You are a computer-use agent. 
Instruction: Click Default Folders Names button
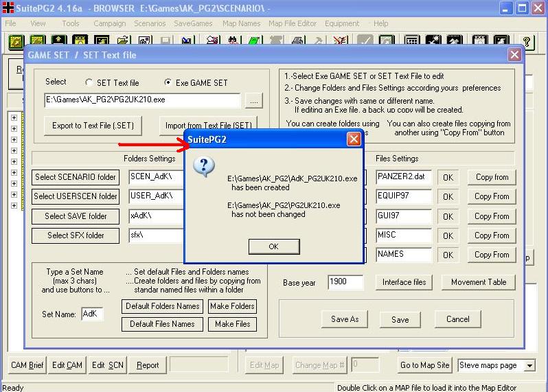162,306
